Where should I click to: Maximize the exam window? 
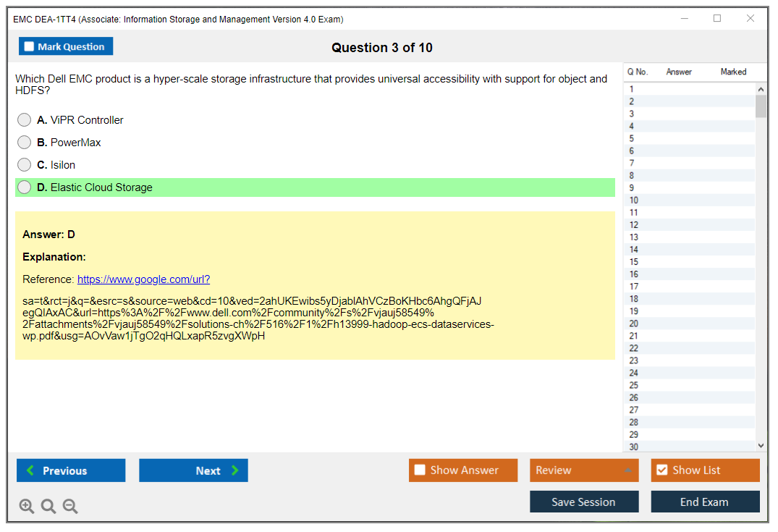(717, 19)
